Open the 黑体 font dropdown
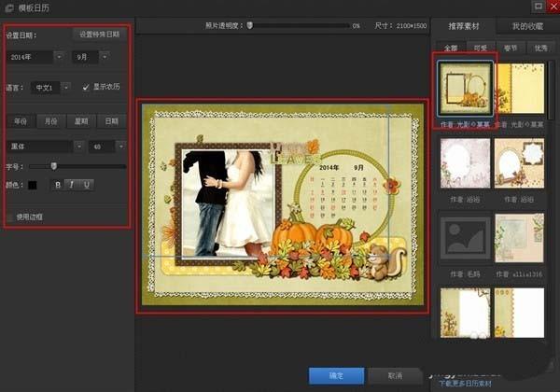560x392 pixels. pos(79,147)
